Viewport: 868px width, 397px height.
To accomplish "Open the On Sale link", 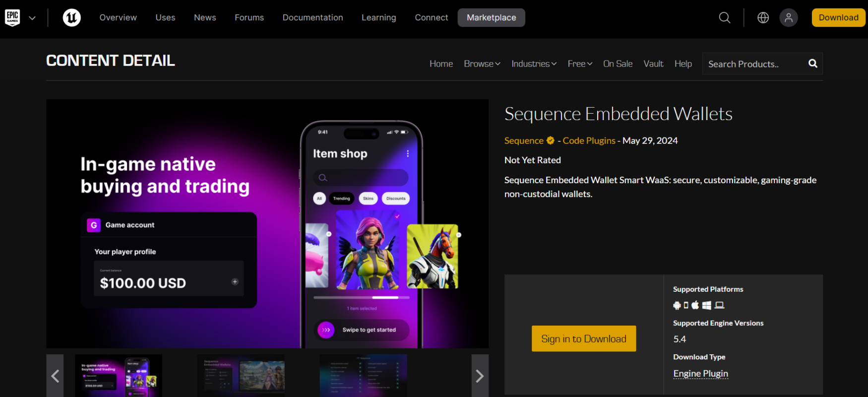I will pyautogui.click(x=618, y=64).
